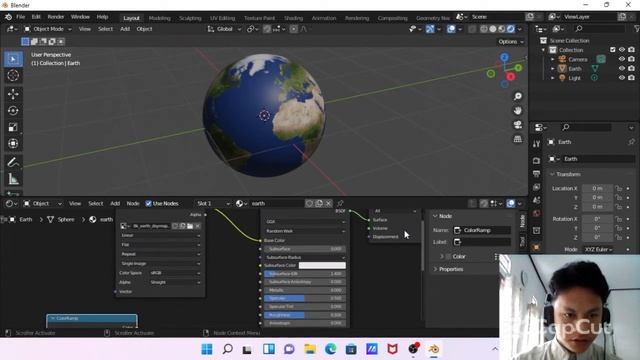
Task: Select the Annotate tool
Action: point(13,162)
